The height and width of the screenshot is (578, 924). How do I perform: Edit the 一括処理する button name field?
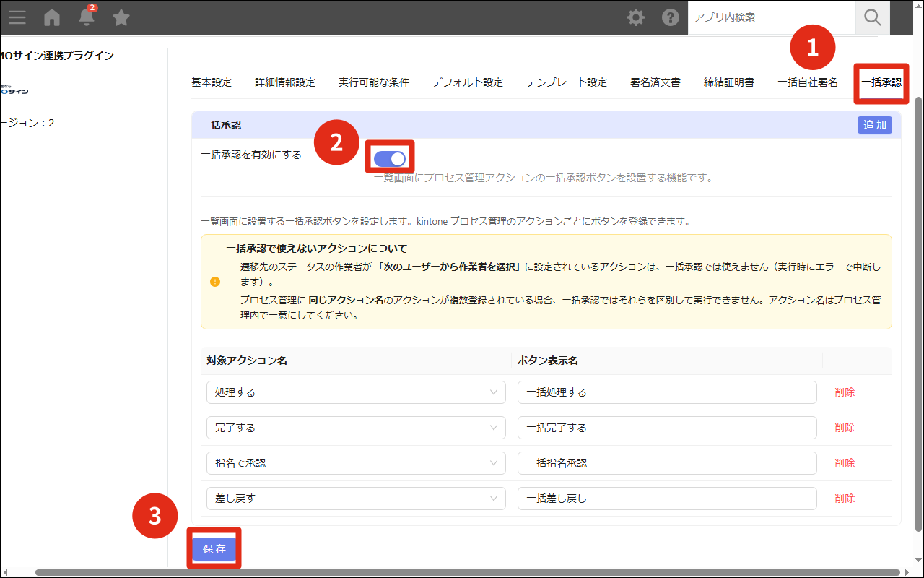[667, 392]
